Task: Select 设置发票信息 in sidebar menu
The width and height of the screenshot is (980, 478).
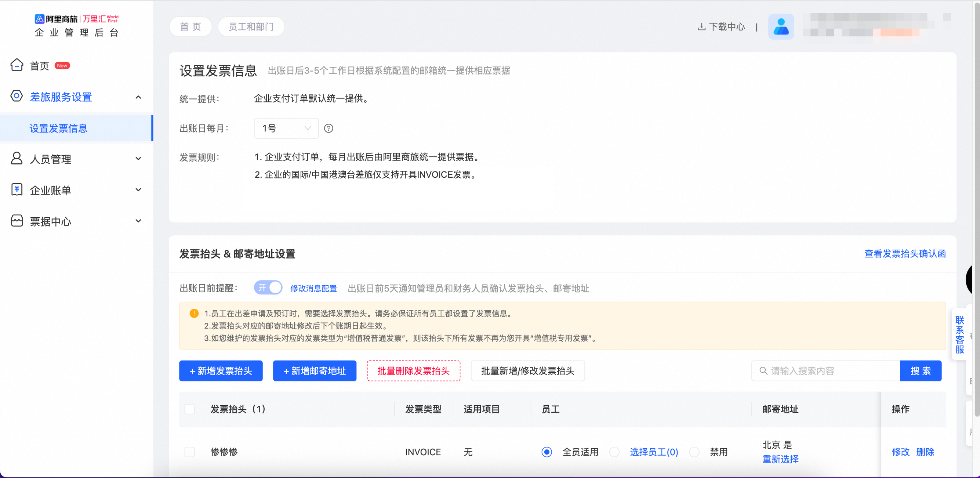Action: coord(59,128)
